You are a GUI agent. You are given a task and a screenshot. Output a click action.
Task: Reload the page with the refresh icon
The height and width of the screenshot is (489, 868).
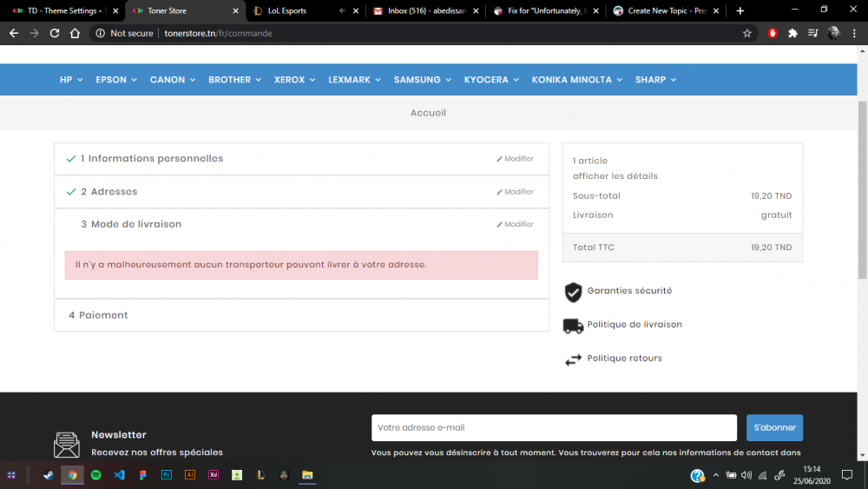point(54,33)
